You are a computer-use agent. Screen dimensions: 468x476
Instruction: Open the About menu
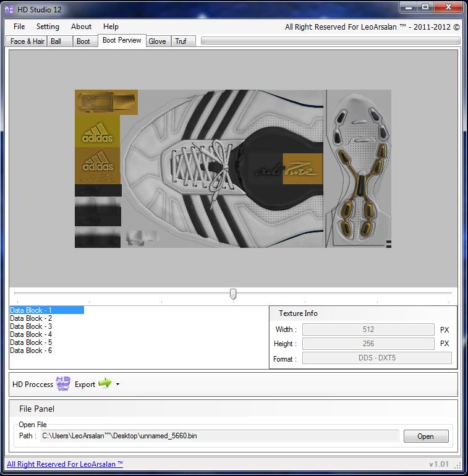pos(81,27)
